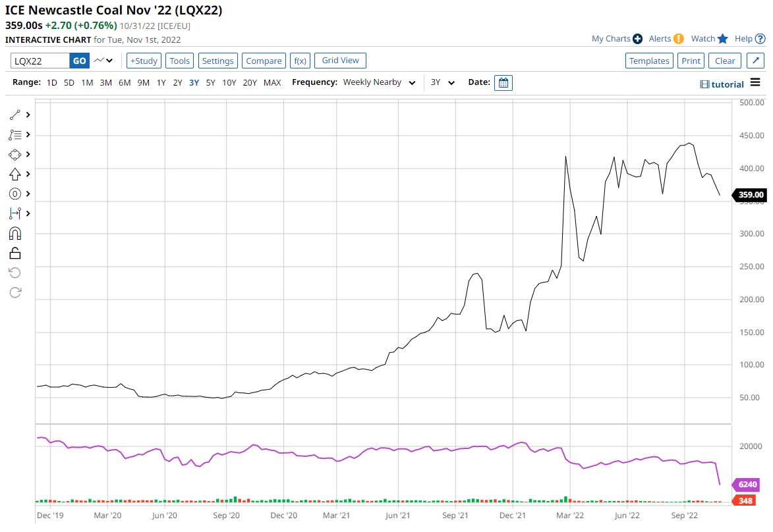The height and width of the screenshot is (532, 773).
Task: Click the GO button
Action: (x=79, y=61)
